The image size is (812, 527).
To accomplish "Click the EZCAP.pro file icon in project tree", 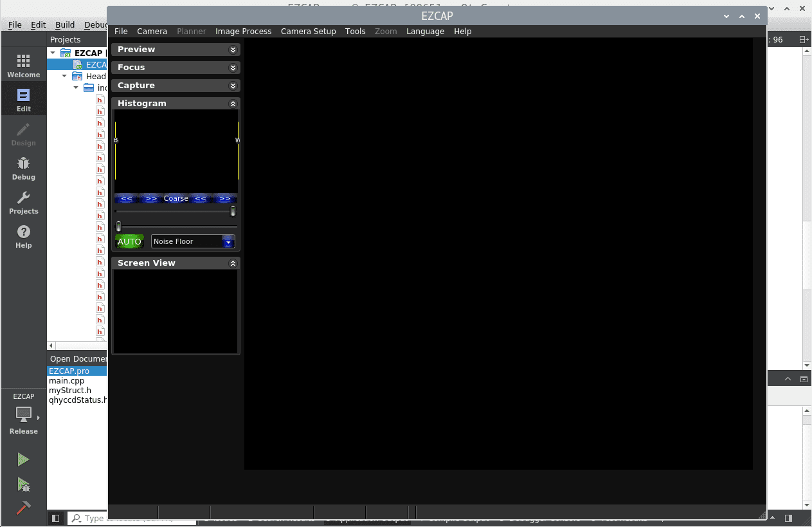I will click(78, 64).
